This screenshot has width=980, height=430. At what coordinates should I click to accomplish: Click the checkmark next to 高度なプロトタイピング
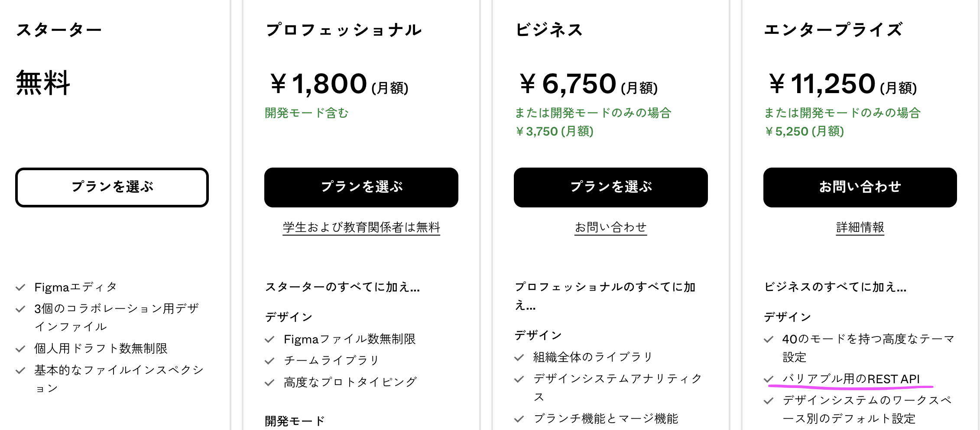pos(269,382)
